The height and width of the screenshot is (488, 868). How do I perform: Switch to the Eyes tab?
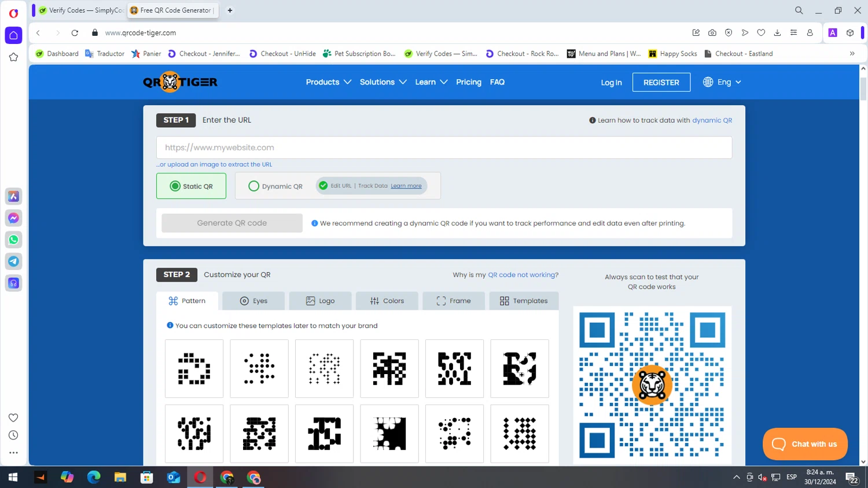[x=253, y=301]
